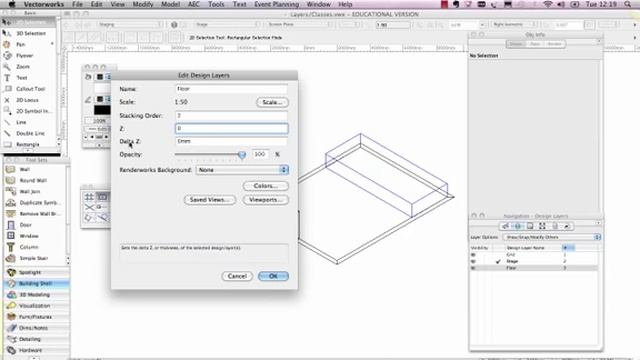This screenshot has height=360, width=640.
Task: Click the layer Name input field
Action: pyautogui.click(x=231, y=89)
